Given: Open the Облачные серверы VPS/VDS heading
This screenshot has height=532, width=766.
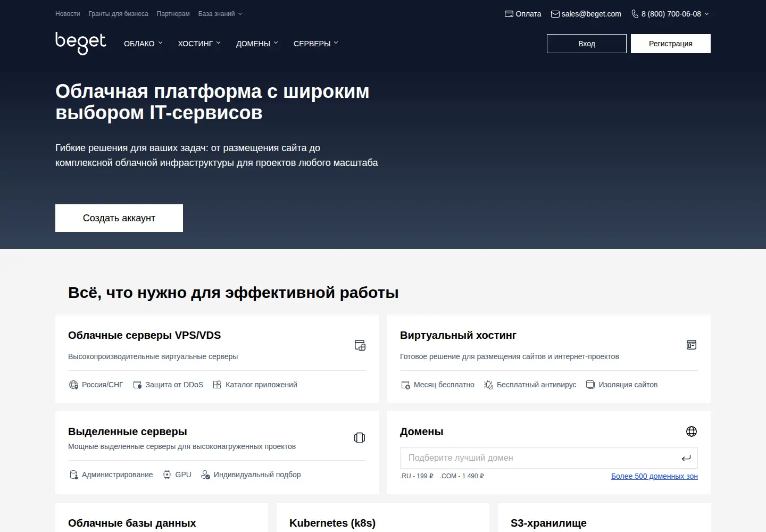Looking at the screenshot, I should point(144,335).
